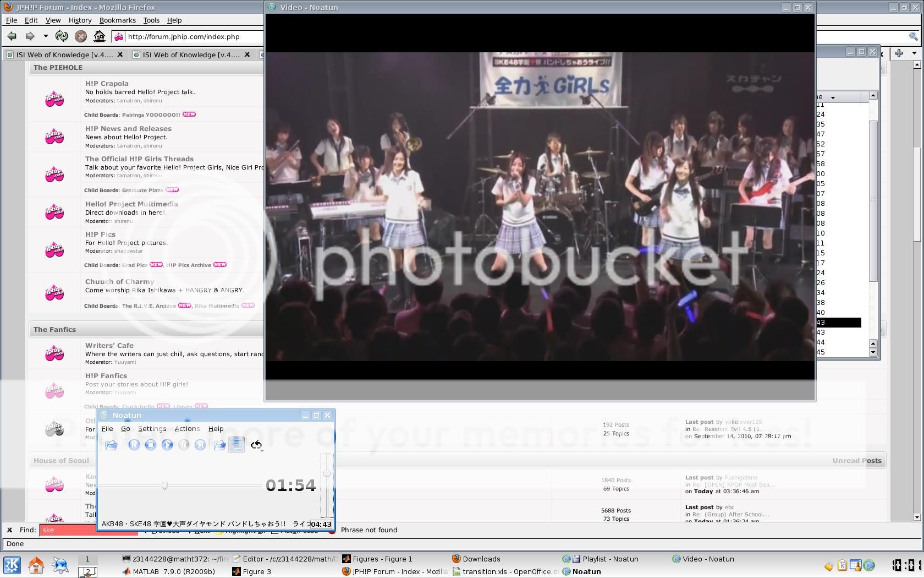Click the search magnifier icon in Firefox

(914, 37)
